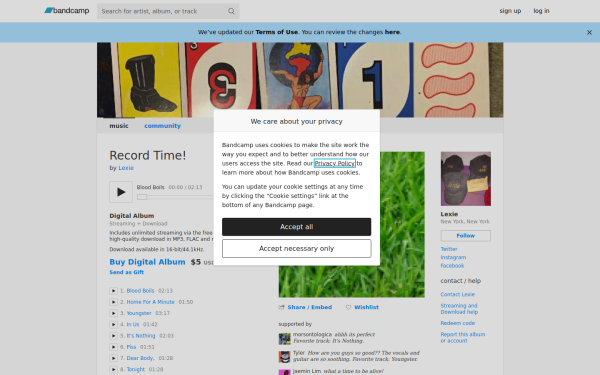Viewport: 600px width, 375px height.
Task: Play track 6 Piss
Action: pyautogui.click(x=113, y=347)
